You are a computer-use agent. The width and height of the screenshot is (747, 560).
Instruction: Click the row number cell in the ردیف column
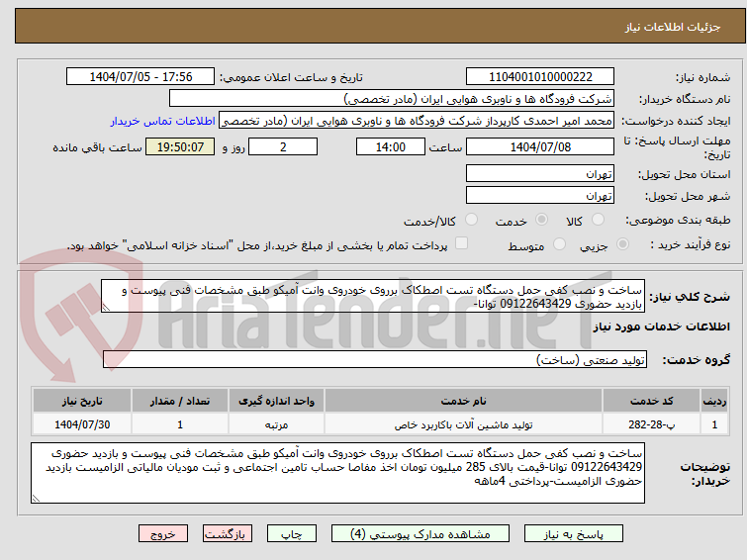click(714, 424)
